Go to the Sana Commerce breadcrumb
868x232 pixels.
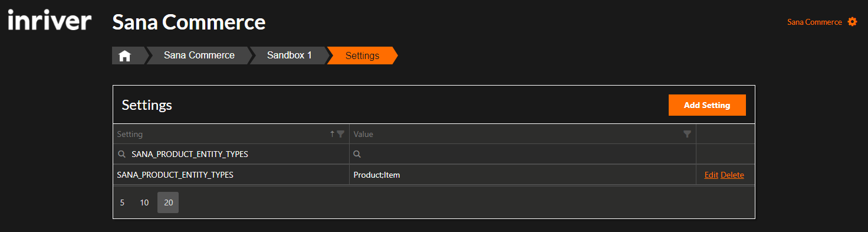tap(199, 55)
